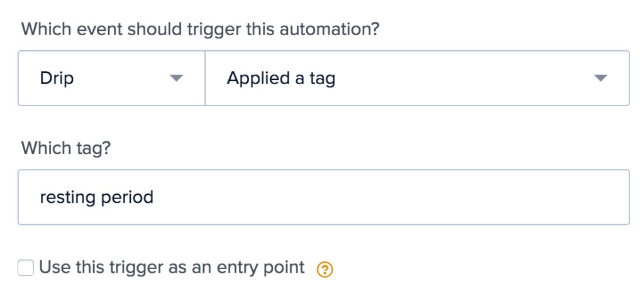Viewport: 644px width, 301px height.
Task: Click the 'Applied a tag' selected value
Action: [x=281, y=79]
